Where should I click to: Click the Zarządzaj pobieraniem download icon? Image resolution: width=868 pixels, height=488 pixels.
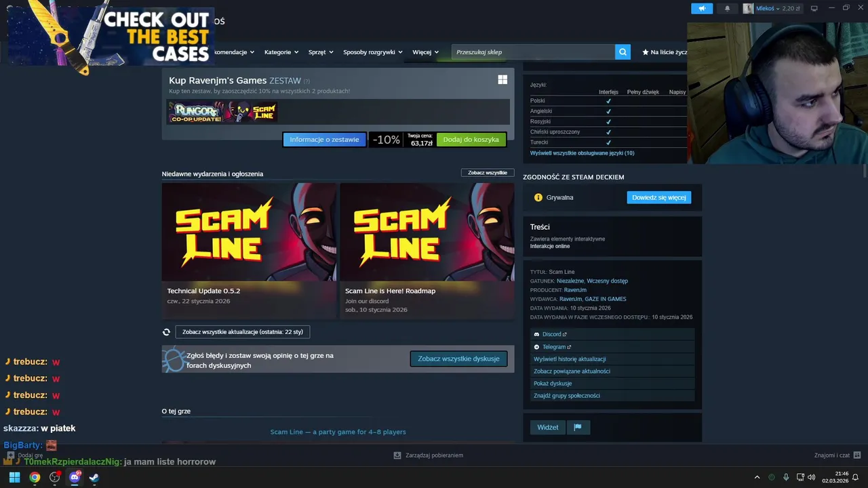(x=397, y=455)
